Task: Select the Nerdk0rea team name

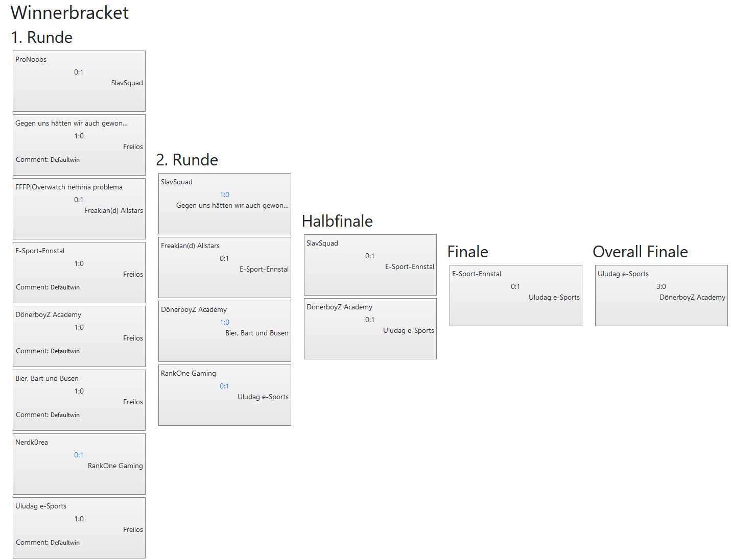Action: coord(32,442)
